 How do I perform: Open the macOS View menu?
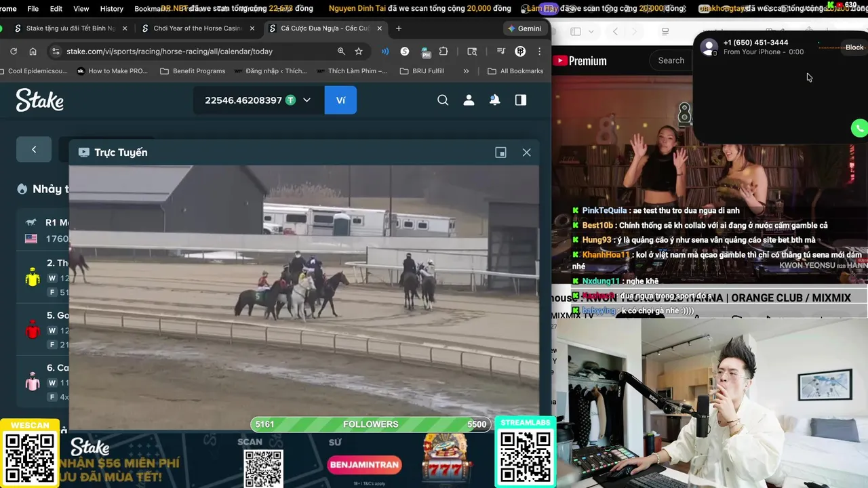coord(81,9)
